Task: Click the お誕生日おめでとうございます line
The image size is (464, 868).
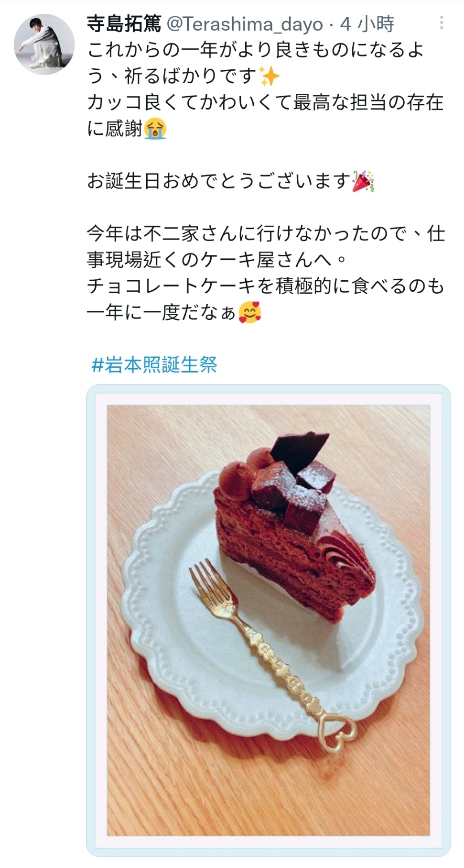Action: [x=231, y=181]
